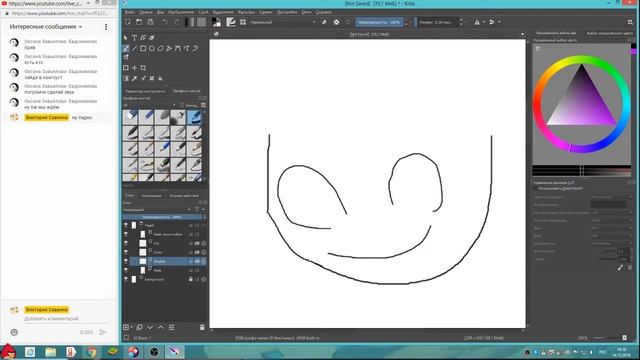Adjust the brush size slider

(x=438, y=22)
